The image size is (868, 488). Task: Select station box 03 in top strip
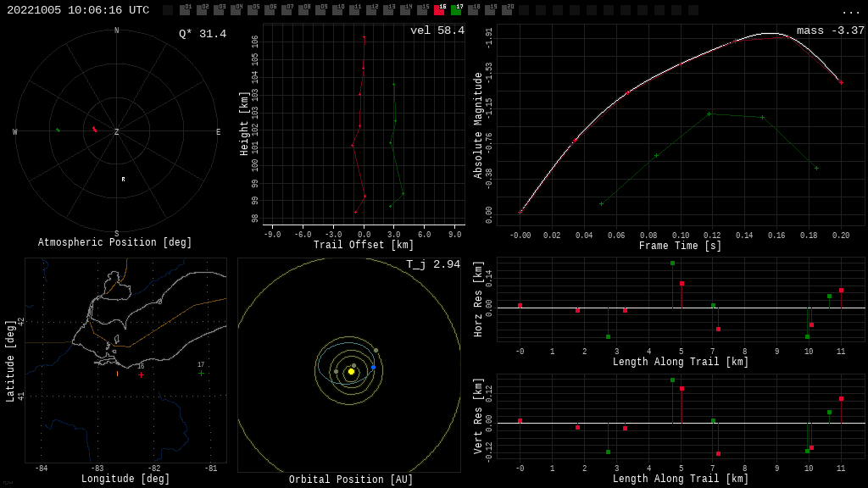click(x=219, y=10)
